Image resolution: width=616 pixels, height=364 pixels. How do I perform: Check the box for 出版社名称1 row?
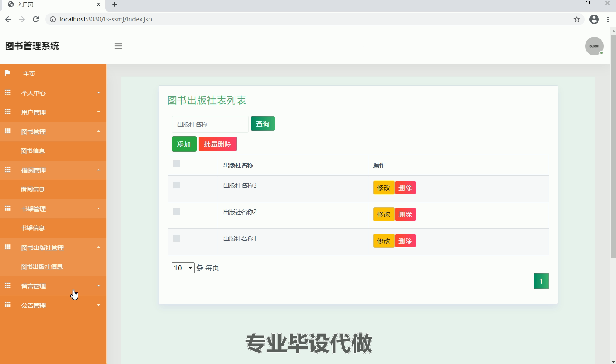tap(177, 238)
